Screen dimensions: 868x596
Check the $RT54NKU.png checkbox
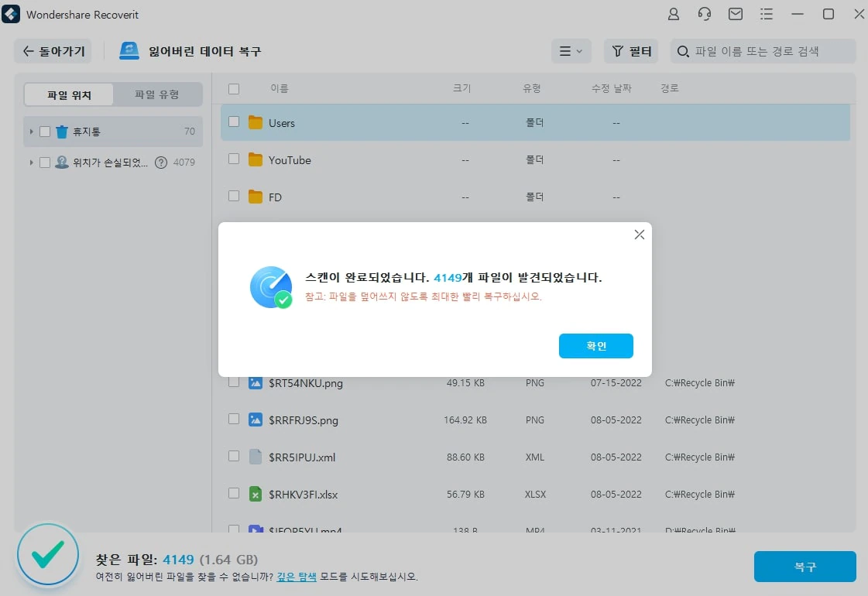234,382
